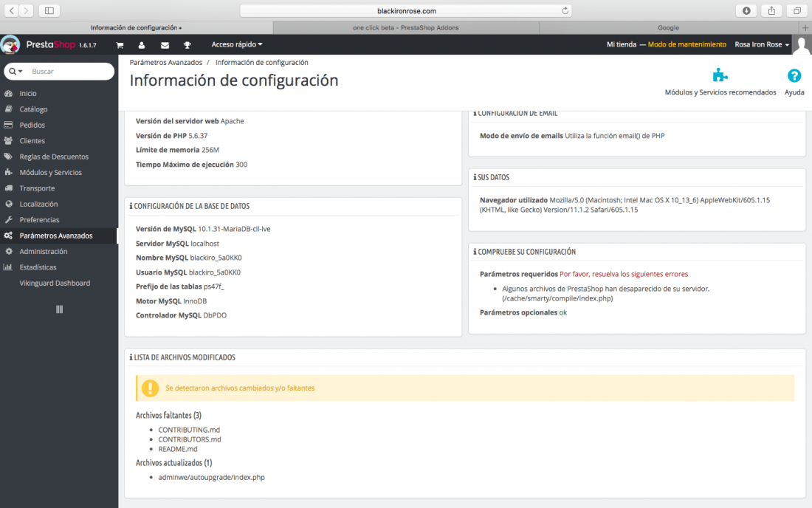Click the trophy icon in header

click(187, 45)
